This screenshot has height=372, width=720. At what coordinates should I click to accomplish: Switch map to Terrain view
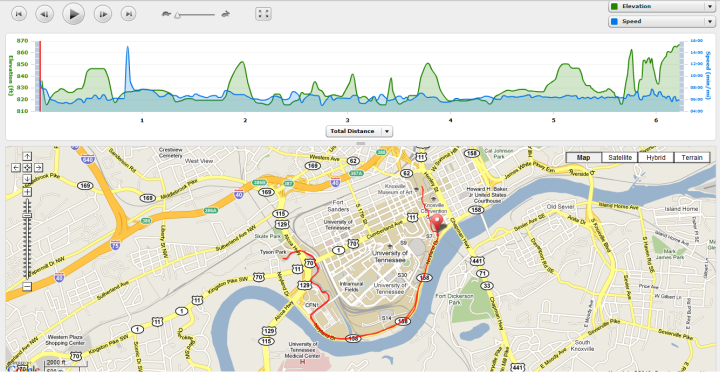692,158
